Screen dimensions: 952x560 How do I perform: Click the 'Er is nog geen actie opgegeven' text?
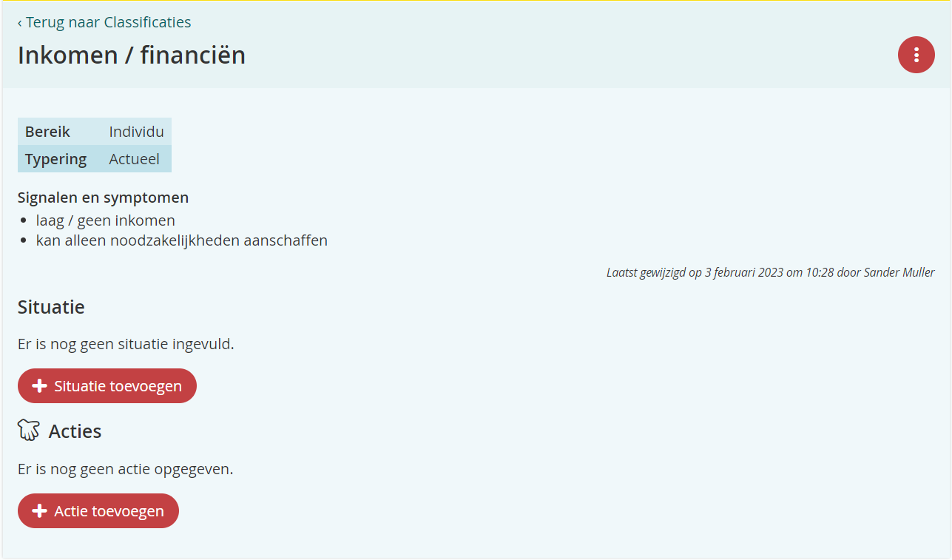tap(125, 469)
